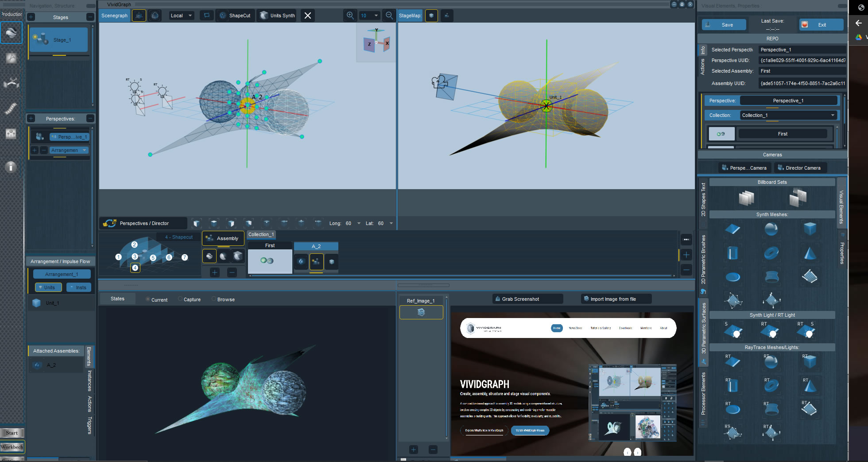Expand the Collection_1 dropdown
The height and width of the screenshot is (462, 868).
point(833,115)
